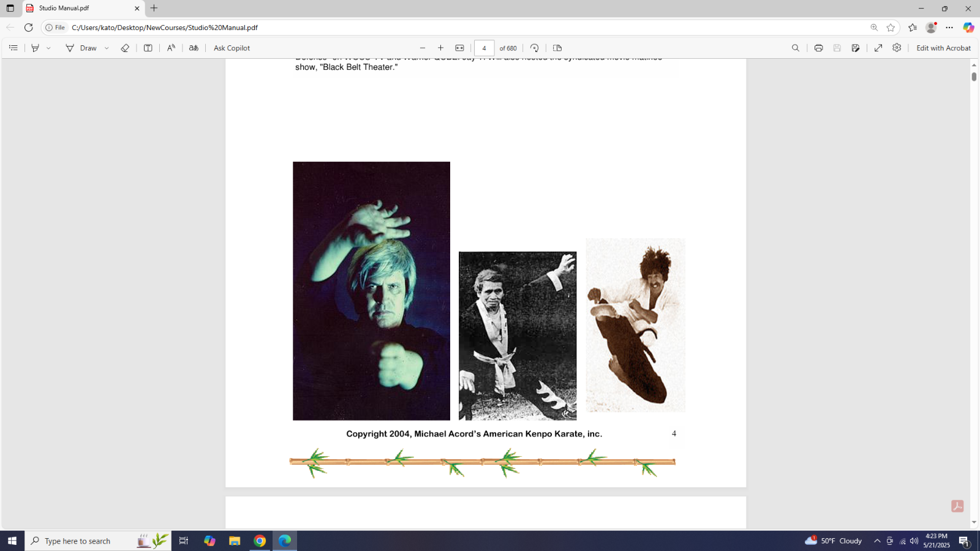Click the scrollbar up arrow
The height and width of the screenshot is (551, 980).
(x=974, y=65)
